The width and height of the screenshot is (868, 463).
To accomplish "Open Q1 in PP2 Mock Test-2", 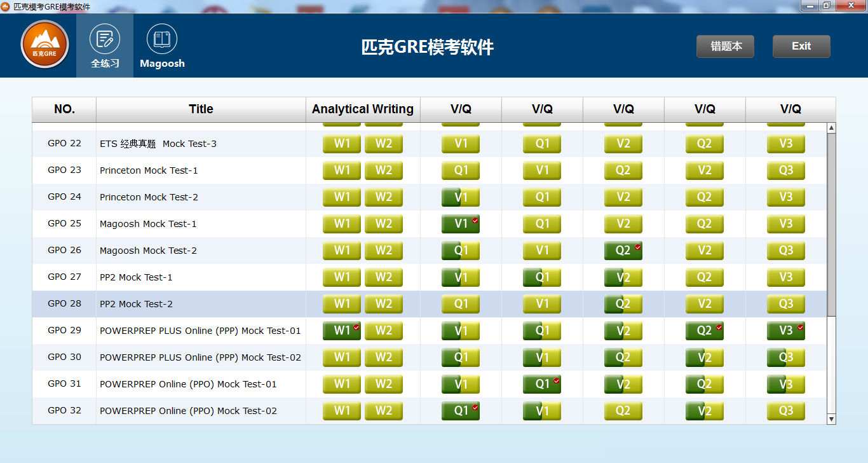I will click(x=461, y=304).
